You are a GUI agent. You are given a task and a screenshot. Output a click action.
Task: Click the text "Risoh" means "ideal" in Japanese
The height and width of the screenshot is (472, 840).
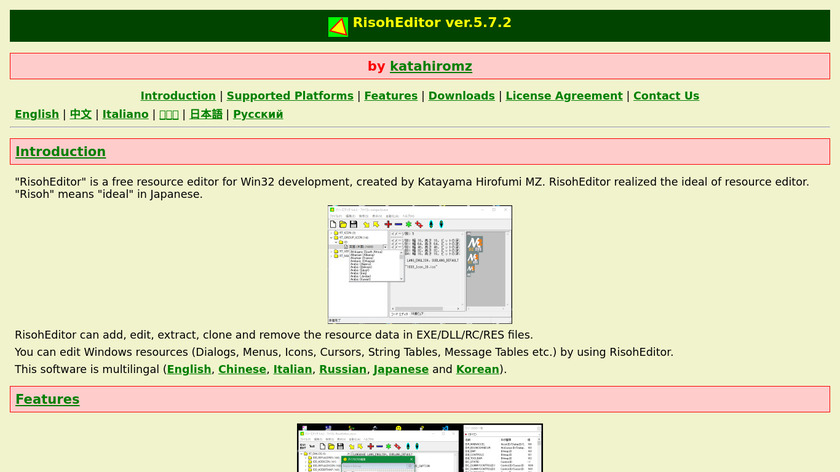click(109, 194)
